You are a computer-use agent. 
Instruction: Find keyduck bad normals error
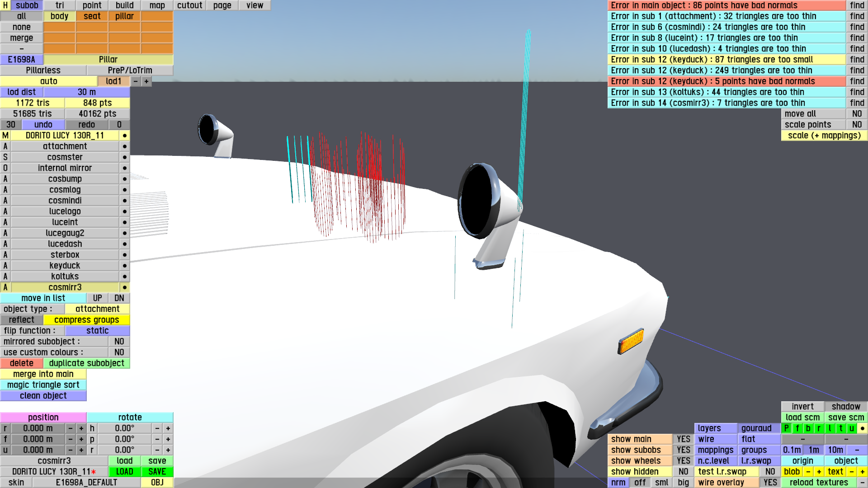(857, 81)
